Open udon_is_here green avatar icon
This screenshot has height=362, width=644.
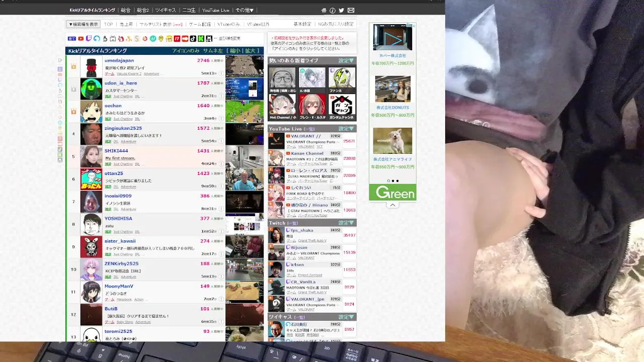[91, 89]
